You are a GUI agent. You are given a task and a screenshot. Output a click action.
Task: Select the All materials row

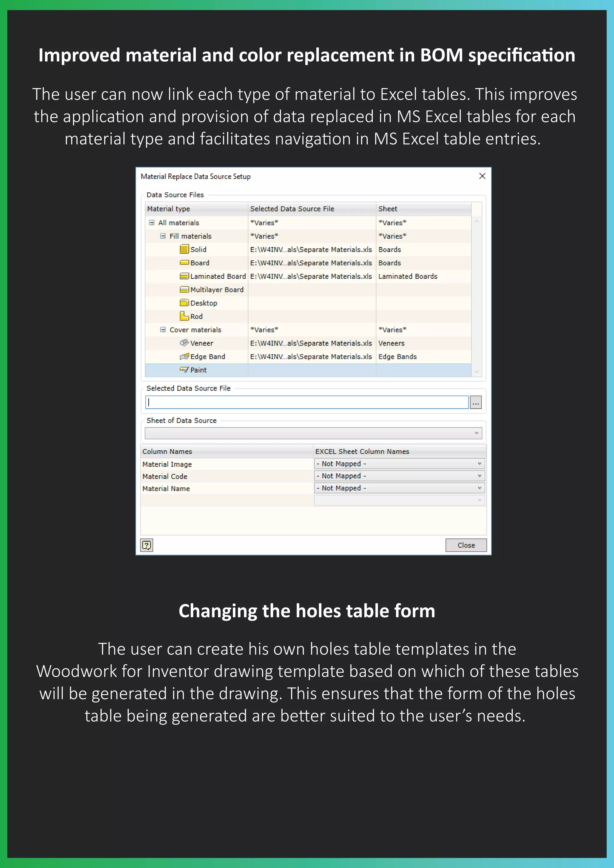[308, 222]
